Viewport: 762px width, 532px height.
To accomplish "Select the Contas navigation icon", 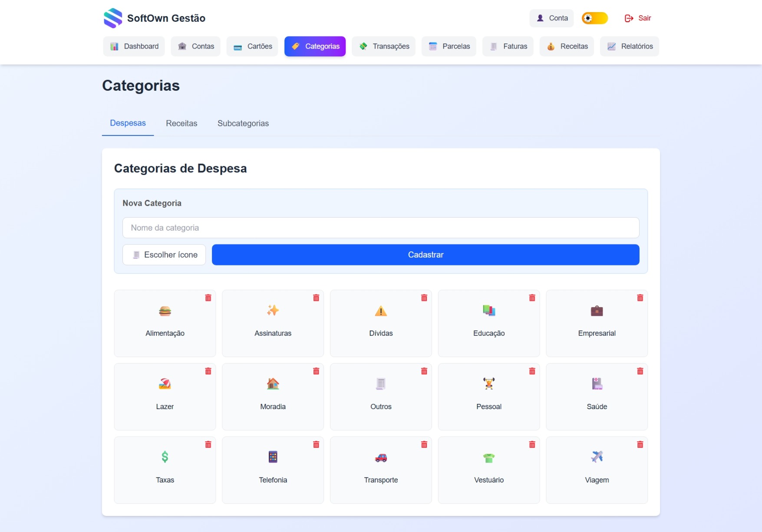I will (196, 46).
